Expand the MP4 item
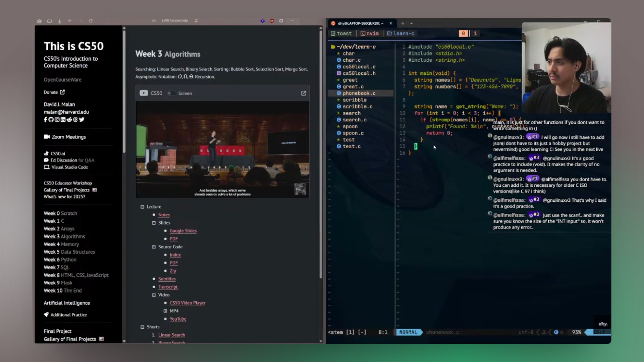 (165, 311)
